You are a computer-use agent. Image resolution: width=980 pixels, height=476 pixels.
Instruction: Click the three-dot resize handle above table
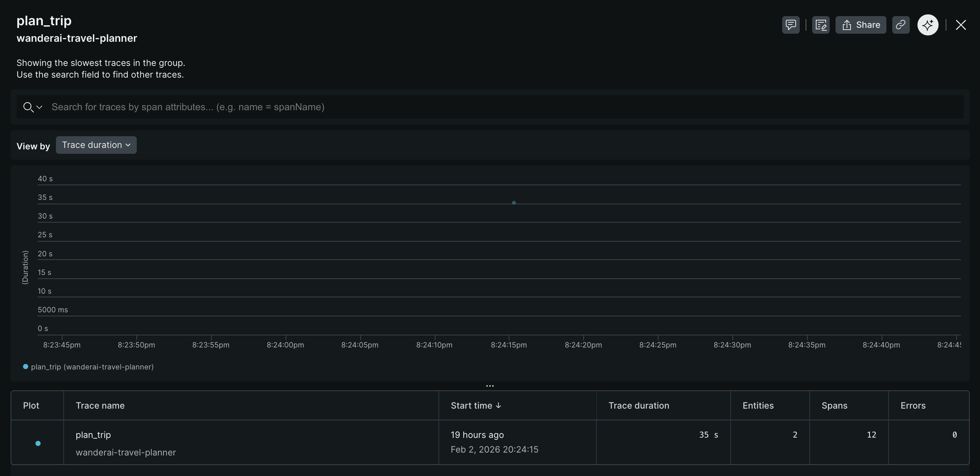pos(490,386)
